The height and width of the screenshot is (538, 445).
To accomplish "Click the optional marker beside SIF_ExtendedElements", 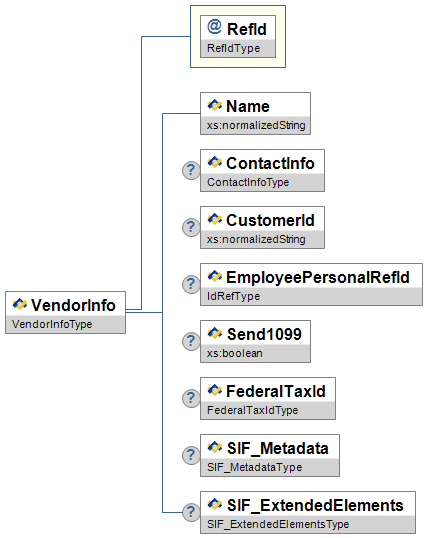I will click(x=191, y=512).
